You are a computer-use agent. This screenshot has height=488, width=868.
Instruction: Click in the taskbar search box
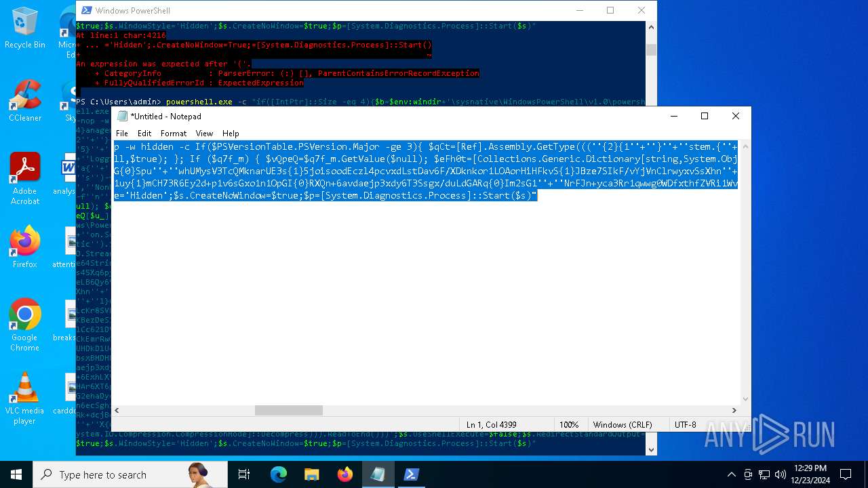click(x=129, y=474)
